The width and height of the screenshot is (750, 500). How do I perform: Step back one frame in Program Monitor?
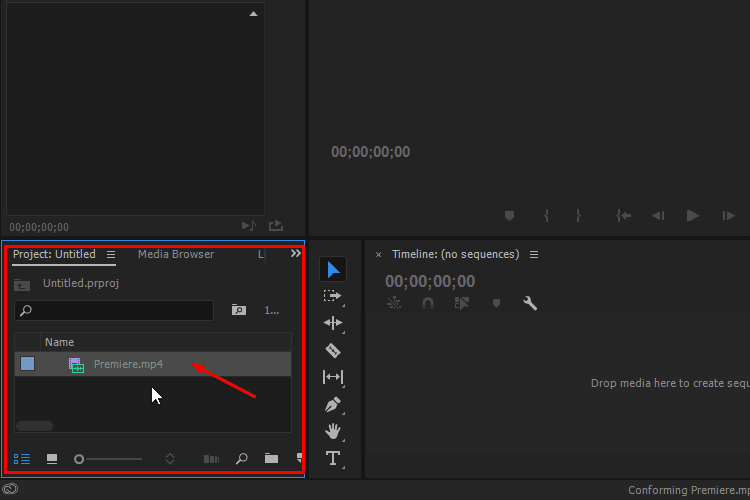click(x=658, y=216)
